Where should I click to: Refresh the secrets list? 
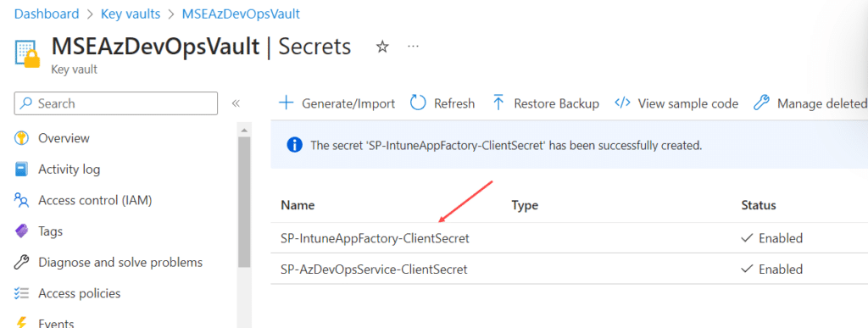click(442, 103)
